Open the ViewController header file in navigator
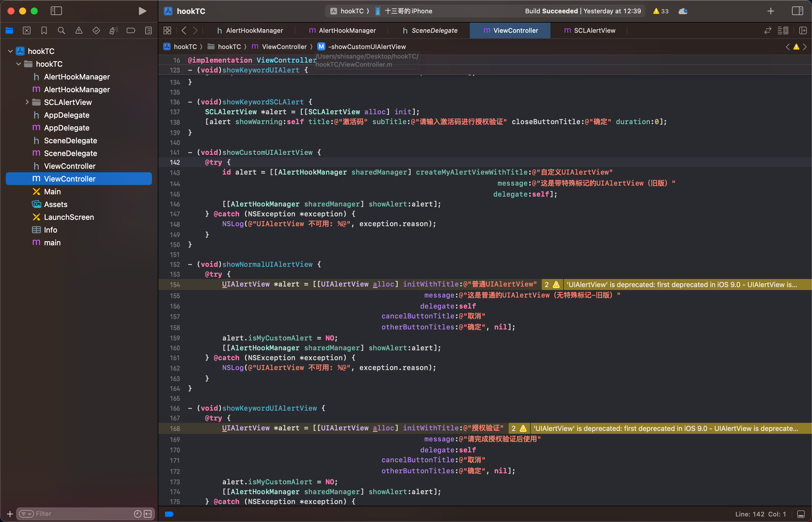This screenshot has width=812, height=522. [x=79, y=166]
